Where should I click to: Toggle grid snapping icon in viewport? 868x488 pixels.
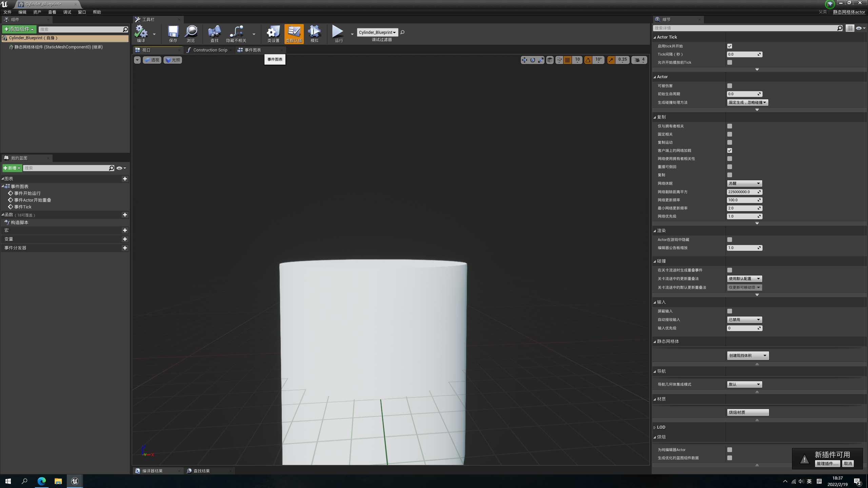[567, 60]
